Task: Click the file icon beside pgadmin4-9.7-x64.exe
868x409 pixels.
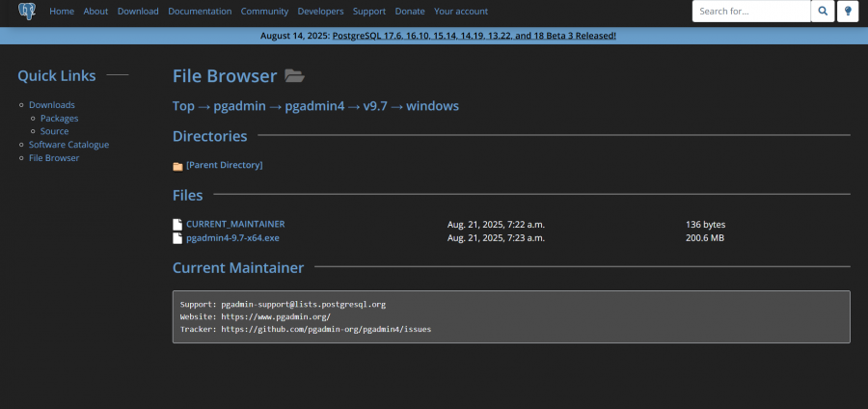Action: coord(177,238)
